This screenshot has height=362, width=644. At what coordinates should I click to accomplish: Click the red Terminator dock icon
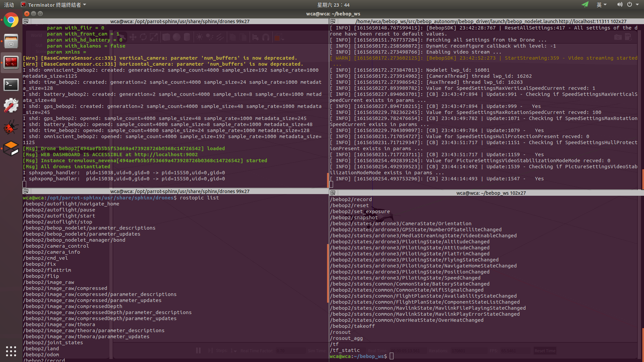point(11,62)
